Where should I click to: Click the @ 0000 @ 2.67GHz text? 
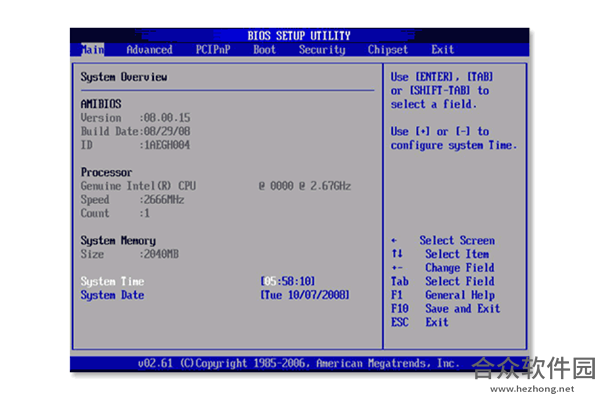[x=305, y=186]
